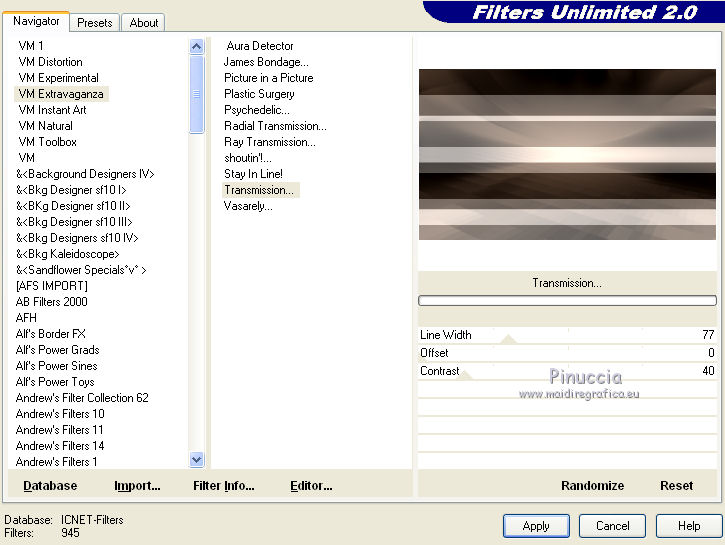
Task: Open the About tab
Action: click(143, 23)
